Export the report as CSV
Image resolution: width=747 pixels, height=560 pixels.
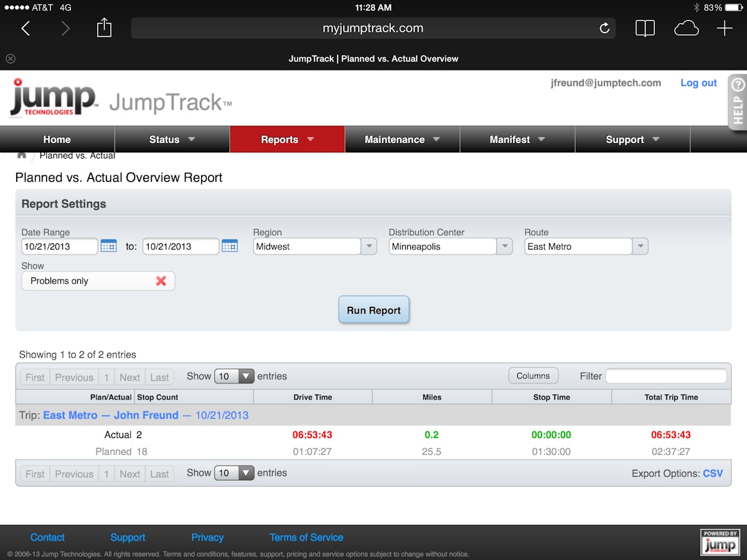pyautogui.click(x=712, y=473)
